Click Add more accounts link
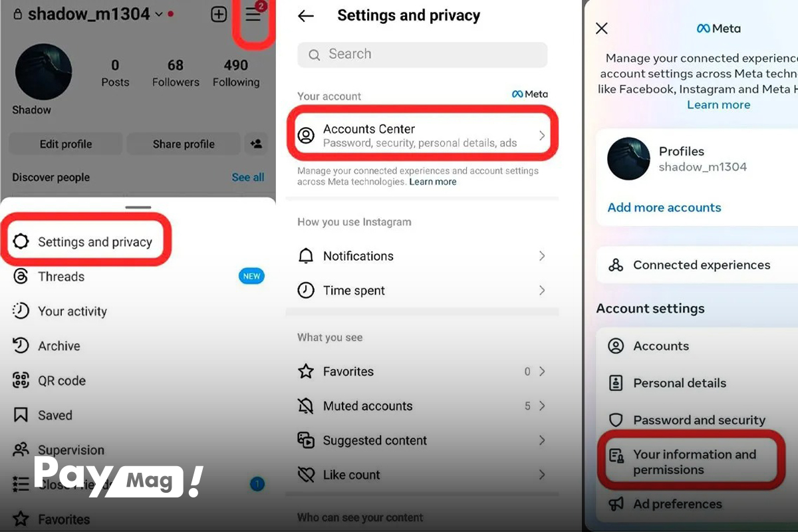 point(664,207)
